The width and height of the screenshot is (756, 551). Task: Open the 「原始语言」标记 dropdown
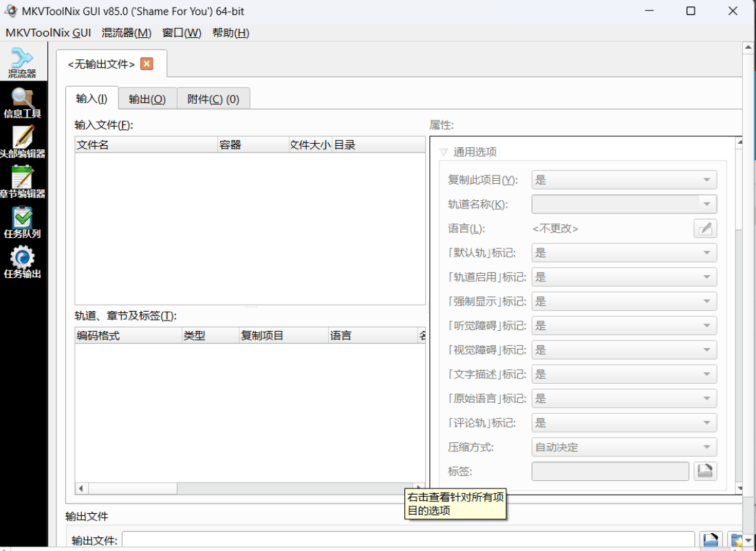(624, 398)
